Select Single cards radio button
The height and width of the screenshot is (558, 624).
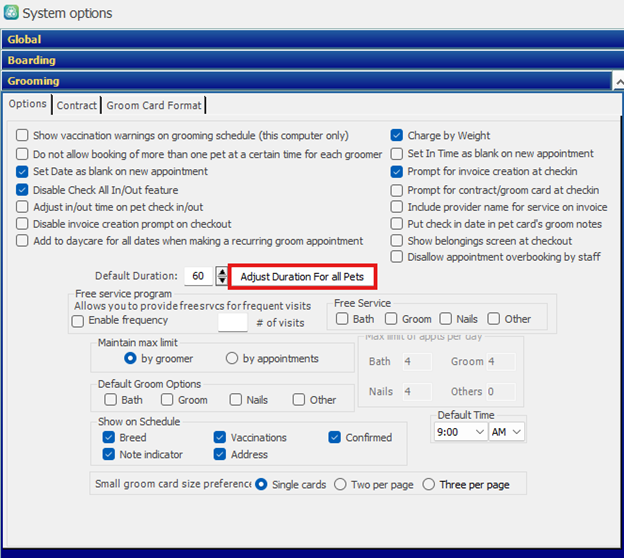pyautogui.click(x=261, y=484)
